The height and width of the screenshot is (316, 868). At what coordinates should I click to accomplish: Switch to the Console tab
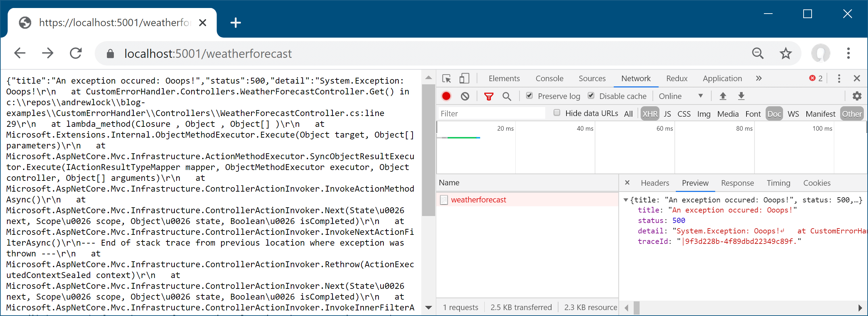(x=549, y=78)
